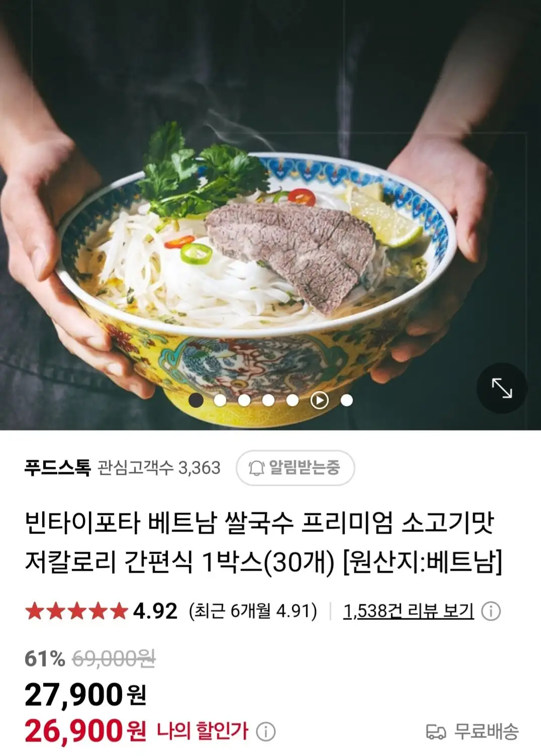Select third carousel image dot
541x756 pixels.
click(x=244, y=400)
